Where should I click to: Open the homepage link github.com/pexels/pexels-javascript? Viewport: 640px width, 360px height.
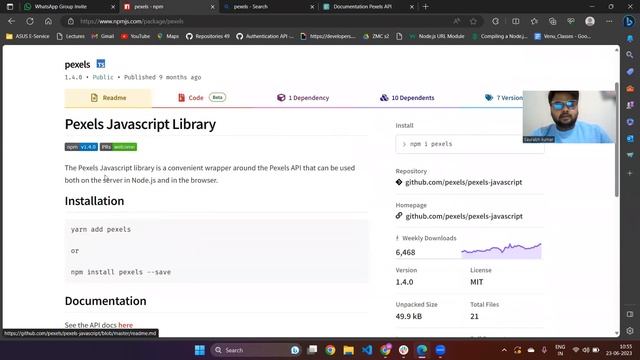[x=464, y=216]
